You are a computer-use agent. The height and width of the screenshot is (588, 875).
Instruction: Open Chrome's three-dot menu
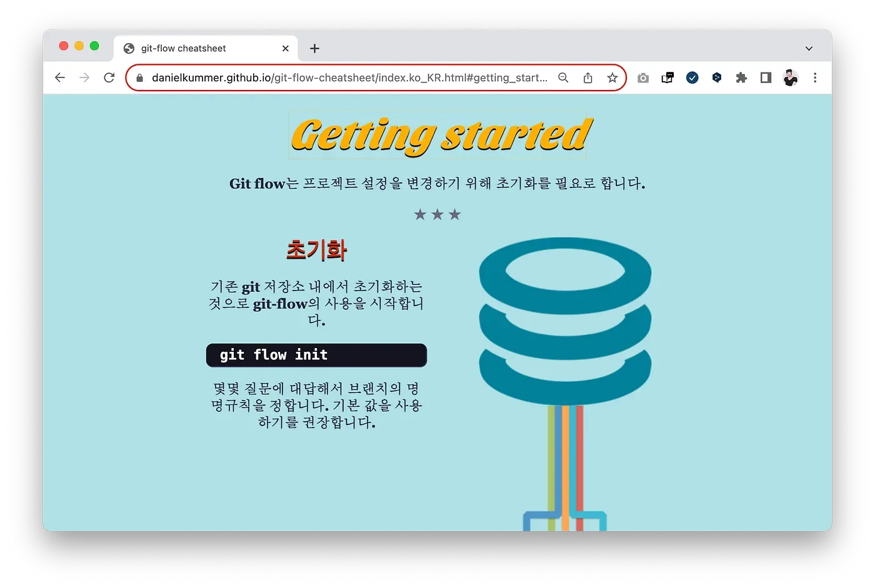coord(815,77)
